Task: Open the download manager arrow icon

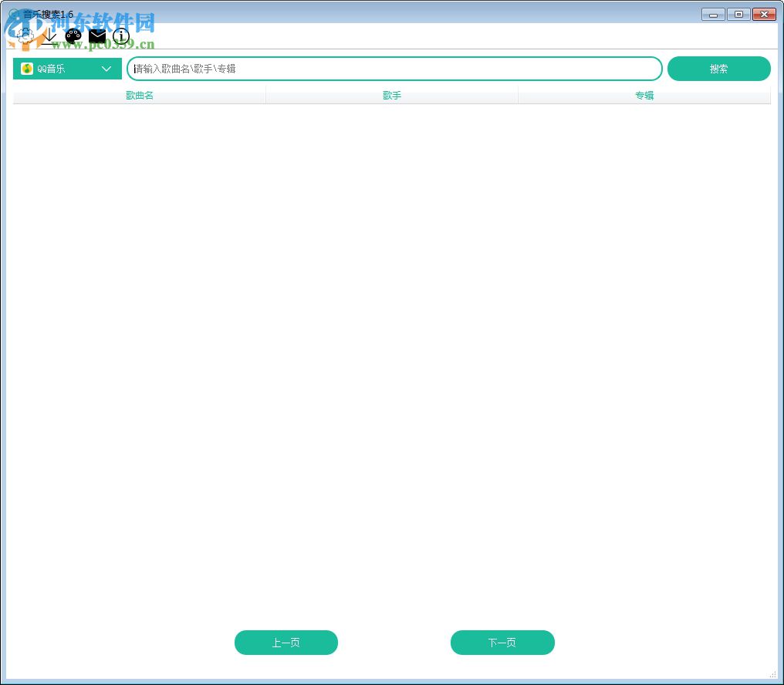Action: pos(49,36)
